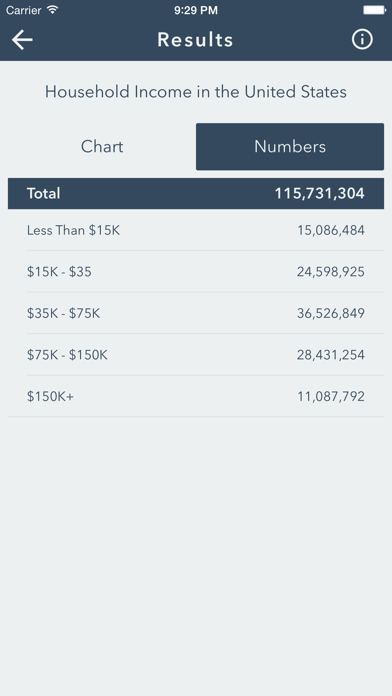Tap the 11,087,792 value
The width and height of the screenshot is (392, 696).
(x=331, y=396)
